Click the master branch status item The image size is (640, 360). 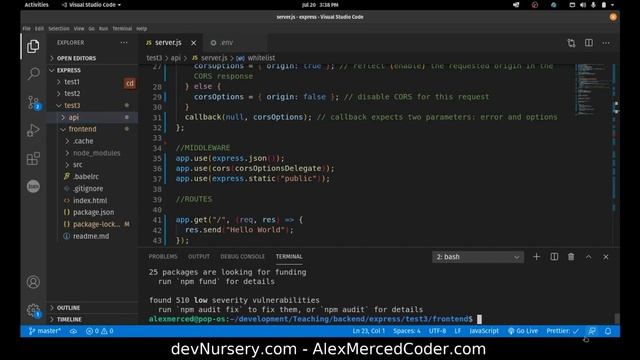pyautogui.click(x=44, y=331)
